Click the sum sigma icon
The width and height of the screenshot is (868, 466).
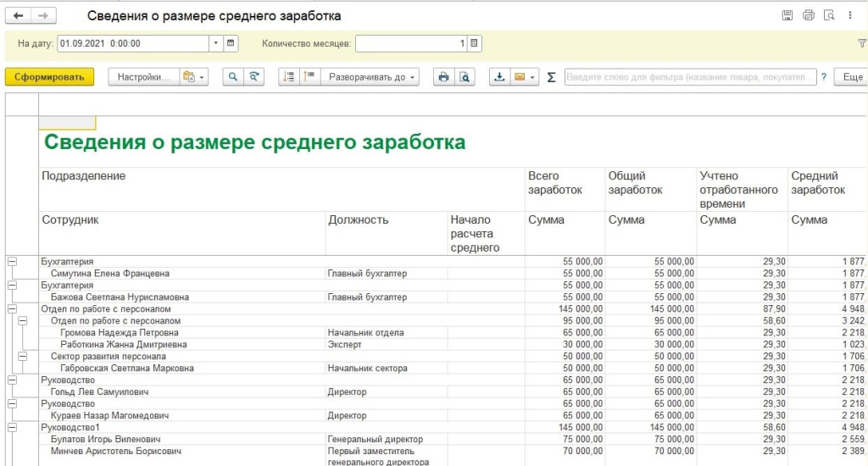(x=551, y=77)
